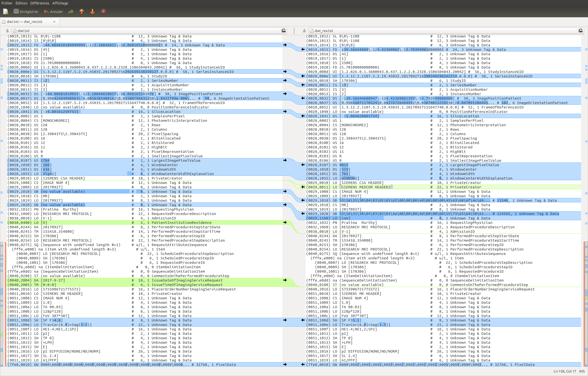This screenshot has width=588, height=376.
Task: Go to next change with down arrow
Action: [x=92, y=12]
